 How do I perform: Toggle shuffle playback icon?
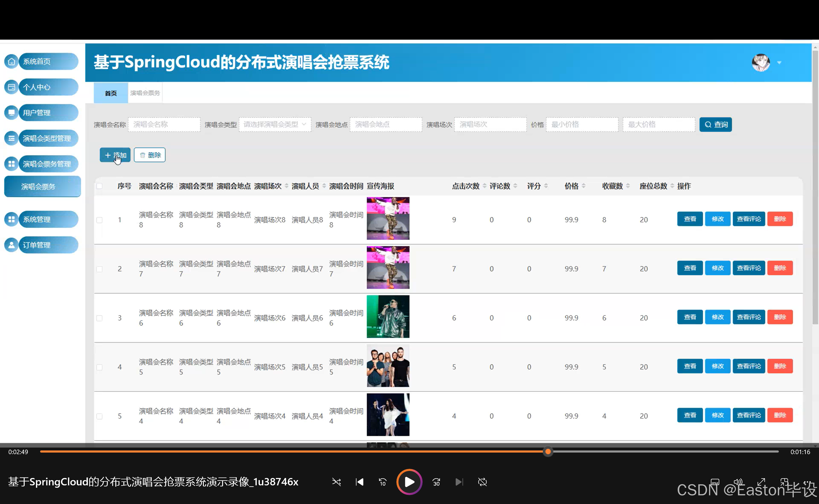[x=336, y=482]
